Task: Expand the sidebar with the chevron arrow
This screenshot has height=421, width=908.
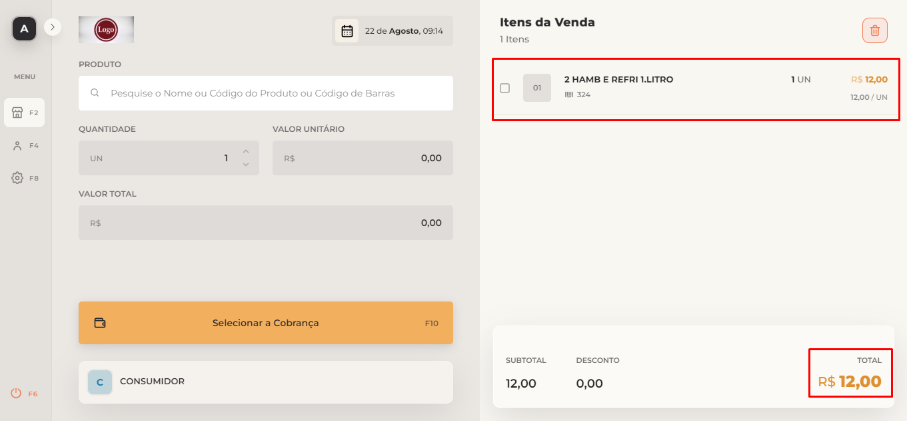Action: point(53,27)
